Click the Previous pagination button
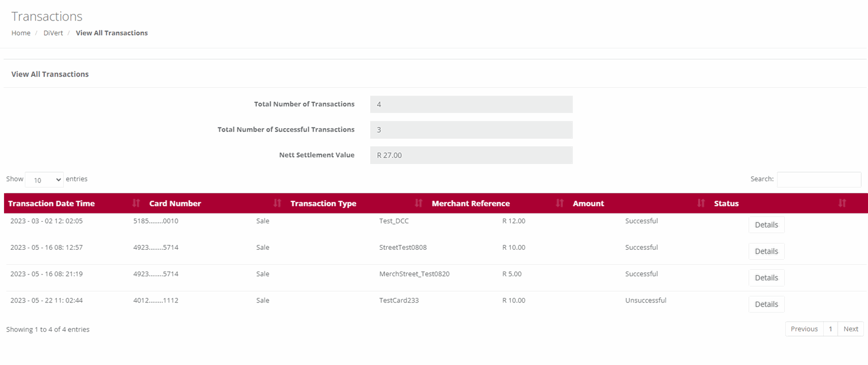The height and width of the screenshot is (365, 868). (804, 329)
